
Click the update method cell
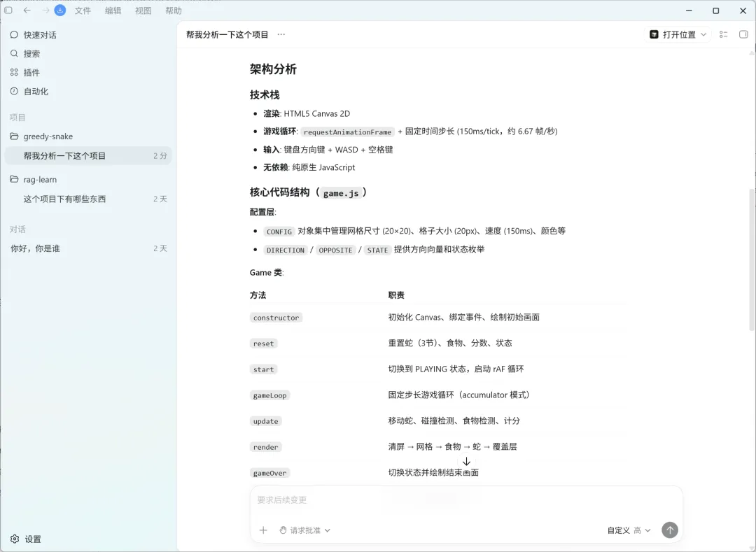(266, 421)
